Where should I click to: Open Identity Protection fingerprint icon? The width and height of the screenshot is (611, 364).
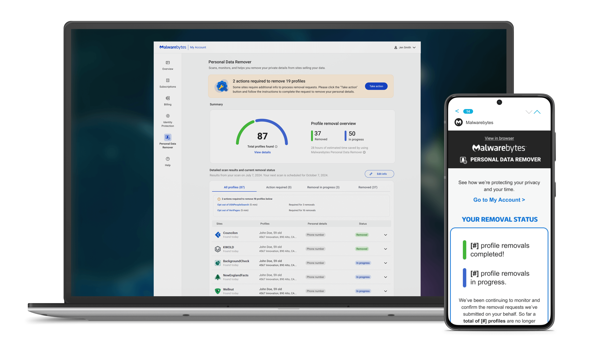coord(167,116)
